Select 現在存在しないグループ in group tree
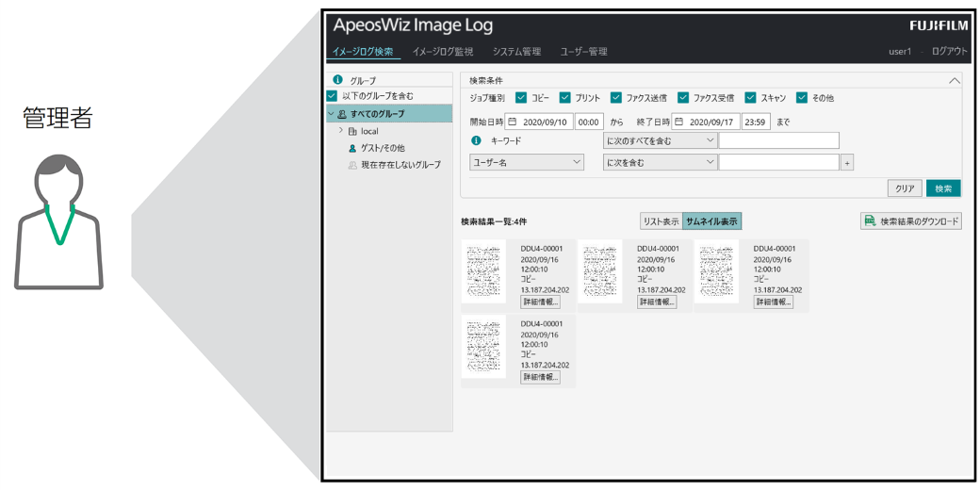This screenshot has width=980, height=490. (400, 165)
